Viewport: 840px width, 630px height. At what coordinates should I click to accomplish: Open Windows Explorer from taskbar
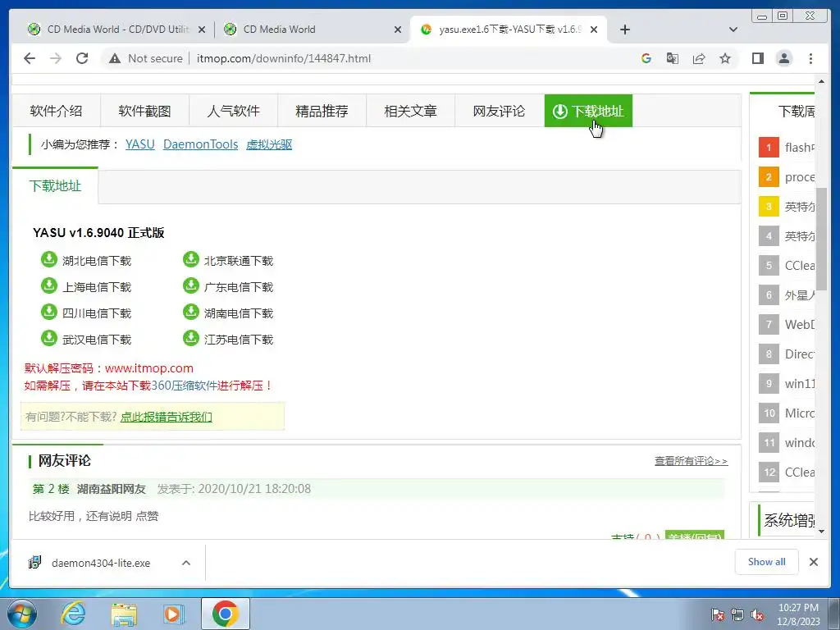click(124, 614)
